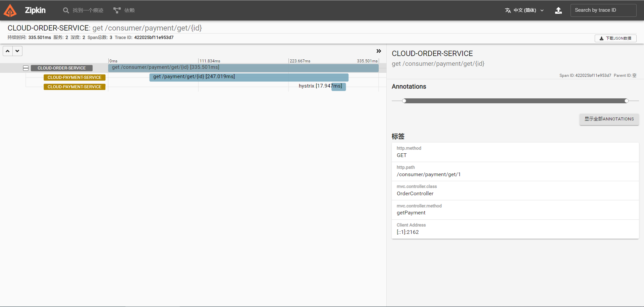The image size is (644, 307).
Task: Open the 依赖 (dependencies) page
Action: (129, 10)
